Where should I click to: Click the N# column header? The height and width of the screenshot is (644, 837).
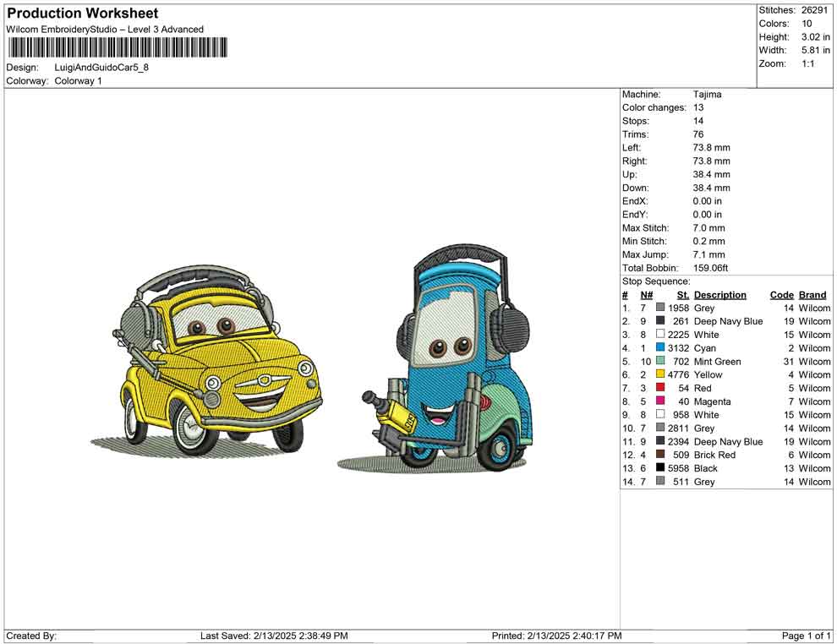(x=647, y=295)
